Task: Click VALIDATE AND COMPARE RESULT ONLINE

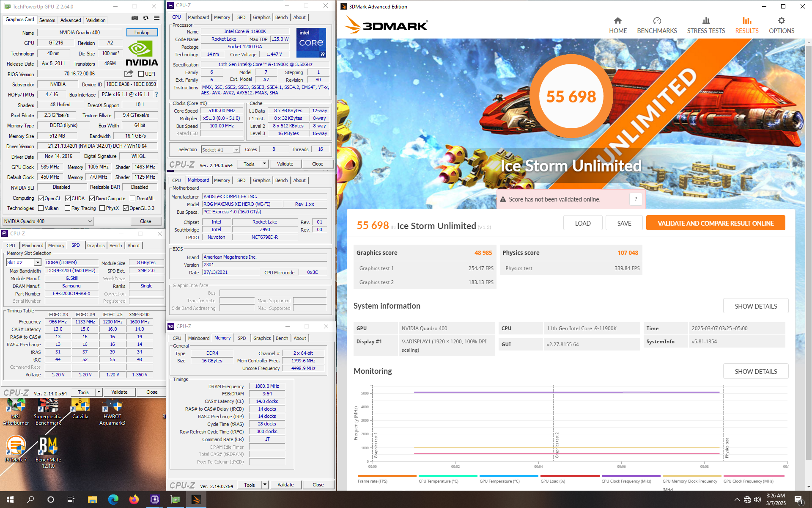Action: pos(716,223)
